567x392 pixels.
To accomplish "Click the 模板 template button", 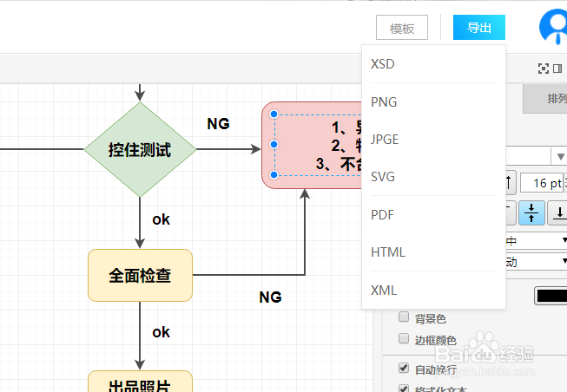I will (402, 28).
